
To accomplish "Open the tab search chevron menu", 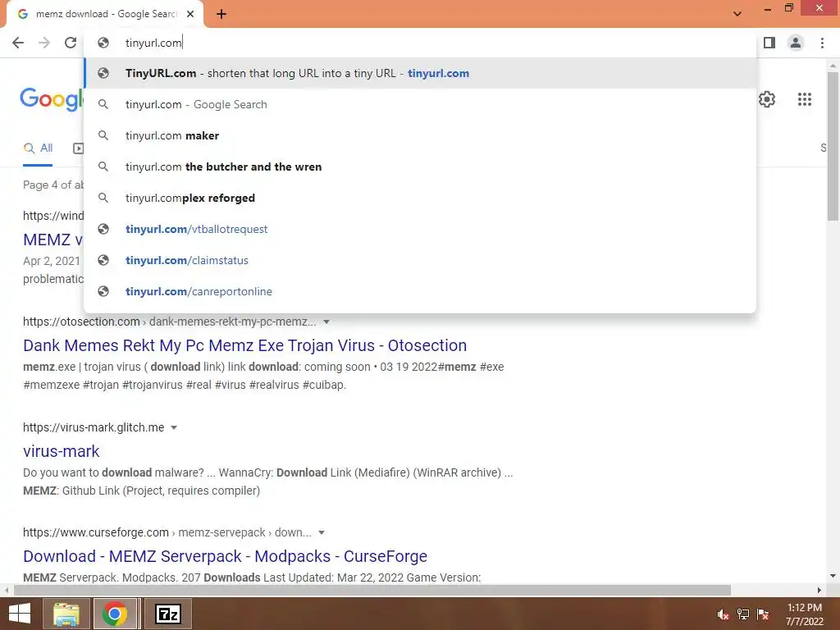I will tap(737, 14).
